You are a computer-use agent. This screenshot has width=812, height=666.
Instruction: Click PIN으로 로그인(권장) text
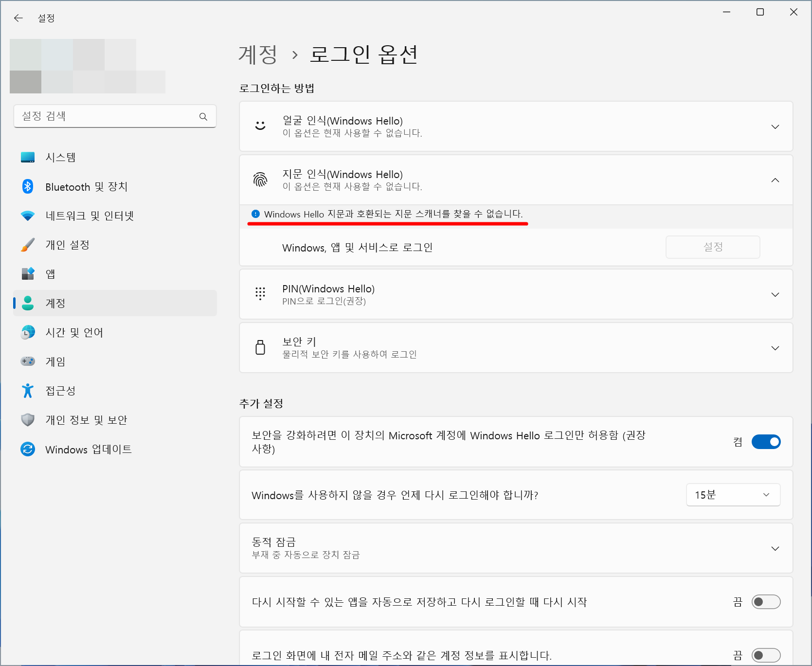324,301
